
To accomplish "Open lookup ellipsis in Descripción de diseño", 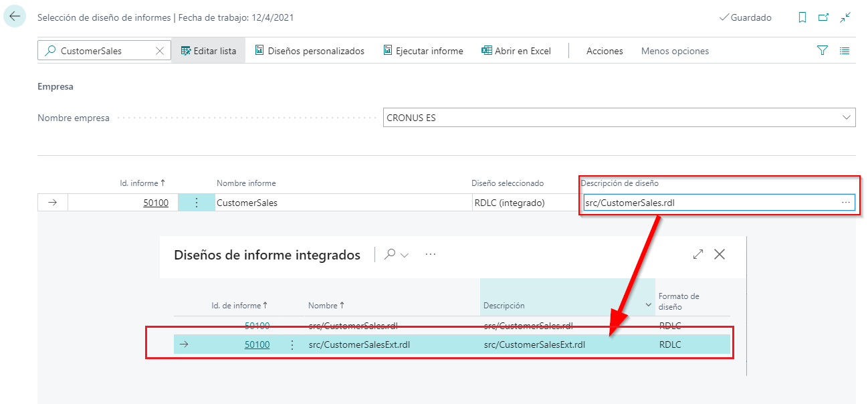I will pyautogui.click(x=846, y=202).
